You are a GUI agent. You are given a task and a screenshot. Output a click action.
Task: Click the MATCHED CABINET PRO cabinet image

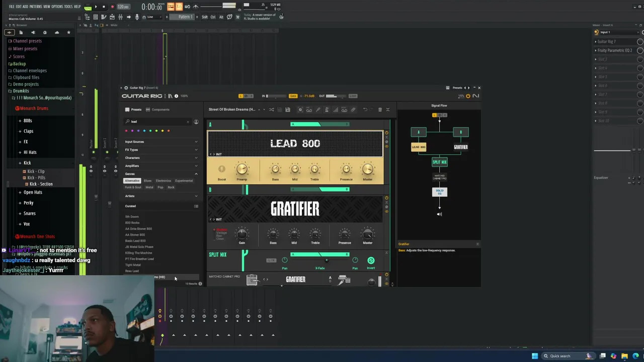pos(252,280)
